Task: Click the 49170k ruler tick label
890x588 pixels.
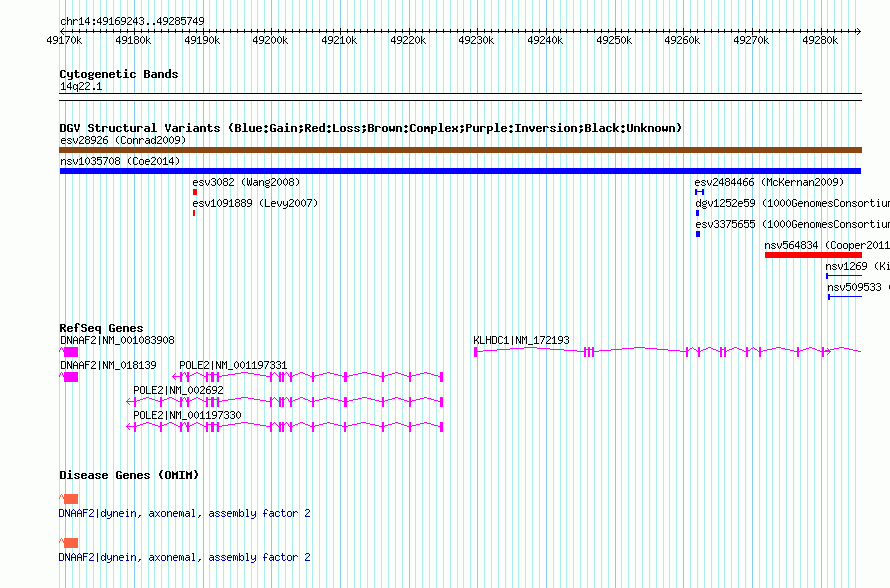Action: pyautogui.click(x=64, y=40)
